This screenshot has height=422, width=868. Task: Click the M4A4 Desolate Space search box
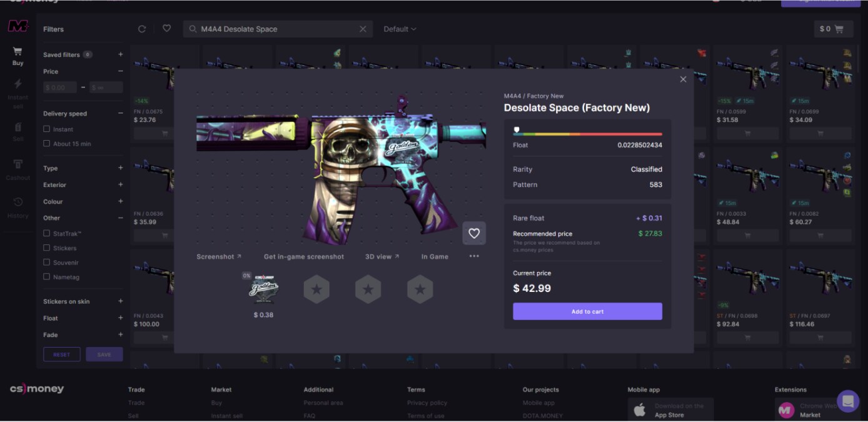tap(278, 29)
